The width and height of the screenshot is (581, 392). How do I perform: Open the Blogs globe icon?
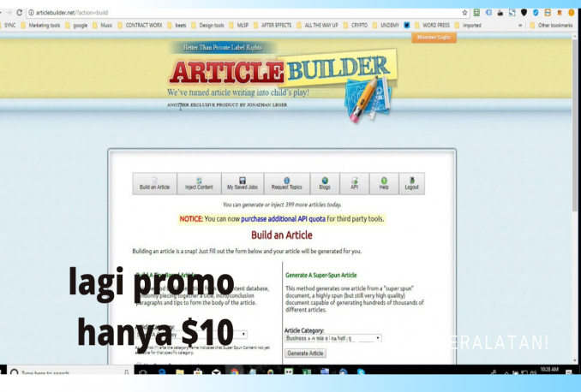click(x=325, y=183)
